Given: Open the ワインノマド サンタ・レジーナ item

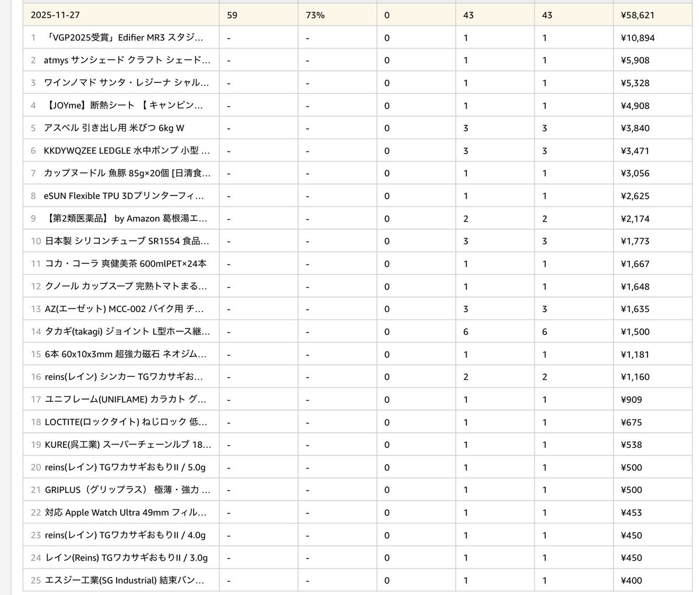Looking at the screenshot, I should (x=127, y=83).
